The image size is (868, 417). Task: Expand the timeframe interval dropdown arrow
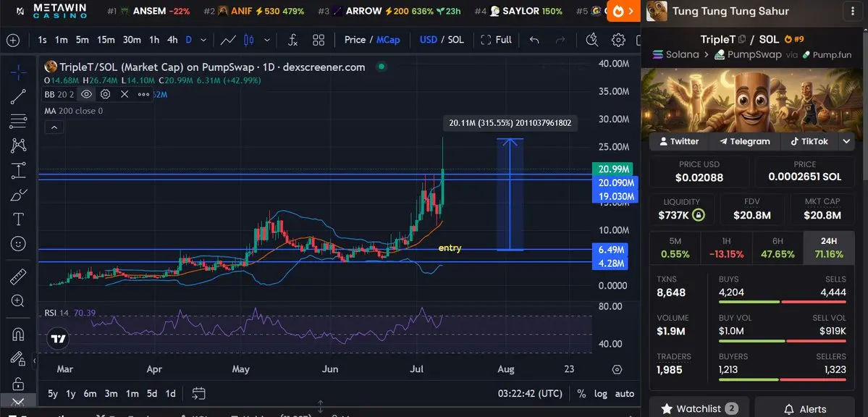click(x=203, y=40)
